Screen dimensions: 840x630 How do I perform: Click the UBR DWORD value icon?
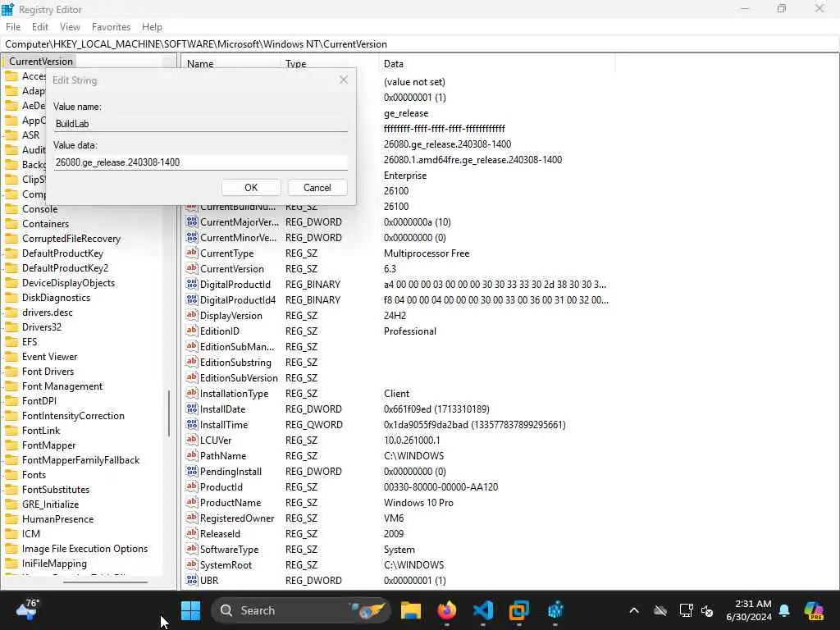(192, 580)
